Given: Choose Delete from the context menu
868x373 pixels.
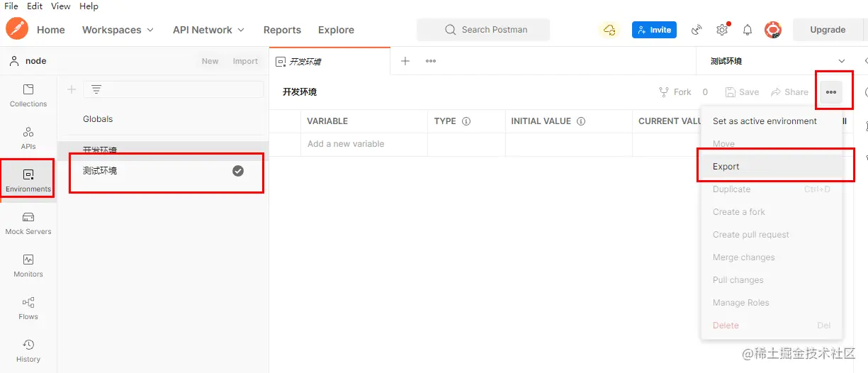Looking at the screenshot, I should [x=772, y=325].
